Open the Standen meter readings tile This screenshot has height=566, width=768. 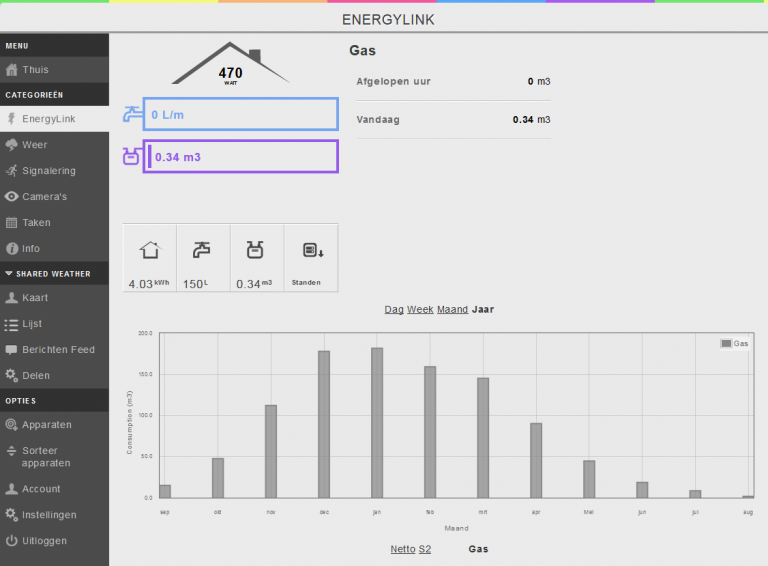click(311, 259)
